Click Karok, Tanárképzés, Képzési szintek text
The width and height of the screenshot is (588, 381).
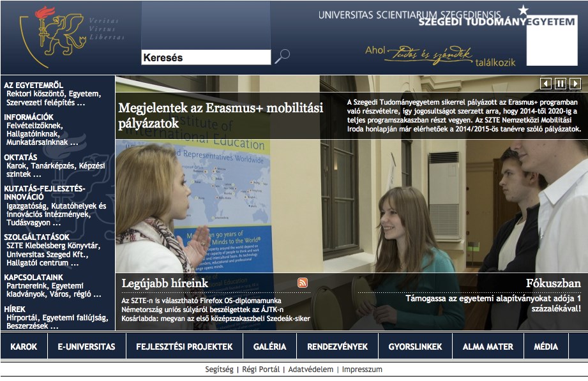[56, 170]
